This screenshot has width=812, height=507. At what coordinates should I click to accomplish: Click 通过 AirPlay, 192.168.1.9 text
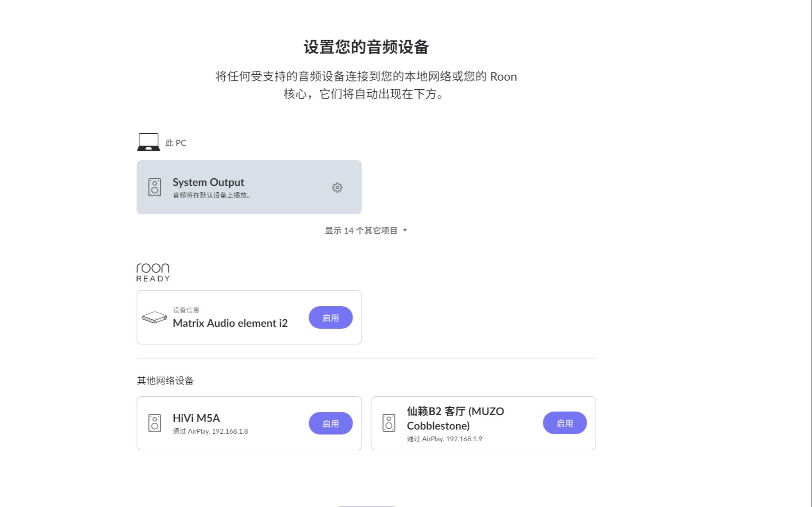click(445, 439)
